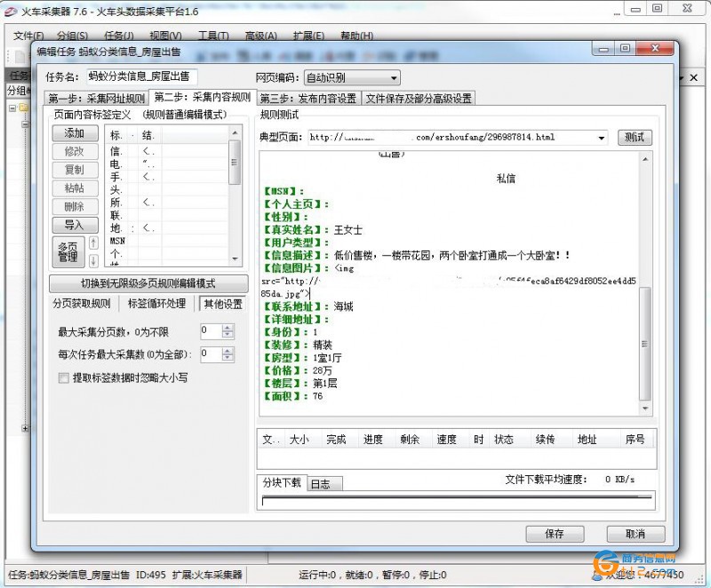
Task: Click the 任务名 input field
Action: (x=142, y=76)
